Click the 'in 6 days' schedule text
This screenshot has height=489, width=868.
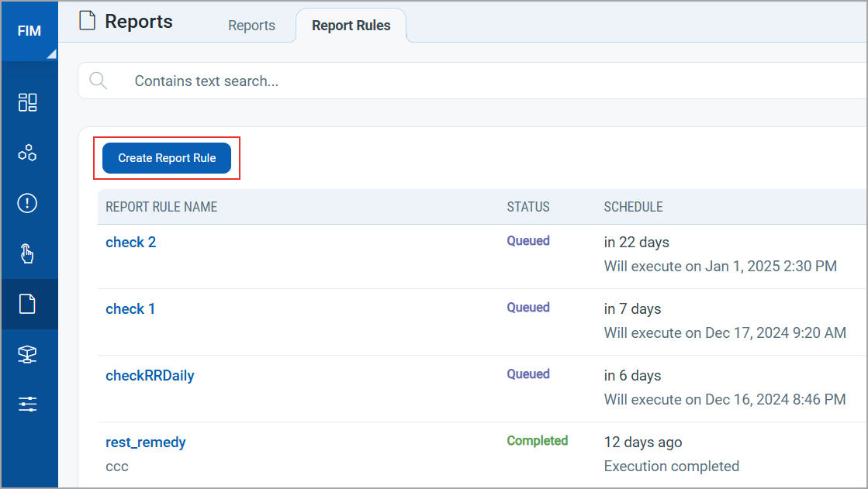coord(632,376)
